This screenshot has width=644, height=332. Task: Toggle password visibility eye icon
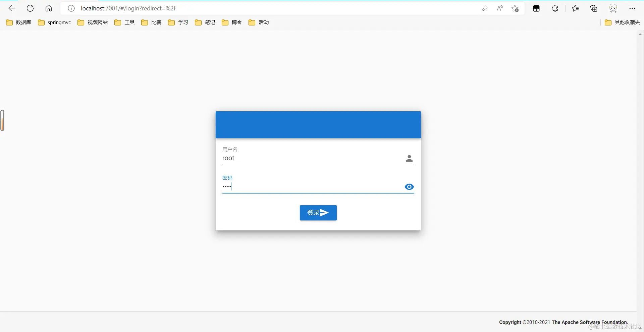[x=409, y=187]
